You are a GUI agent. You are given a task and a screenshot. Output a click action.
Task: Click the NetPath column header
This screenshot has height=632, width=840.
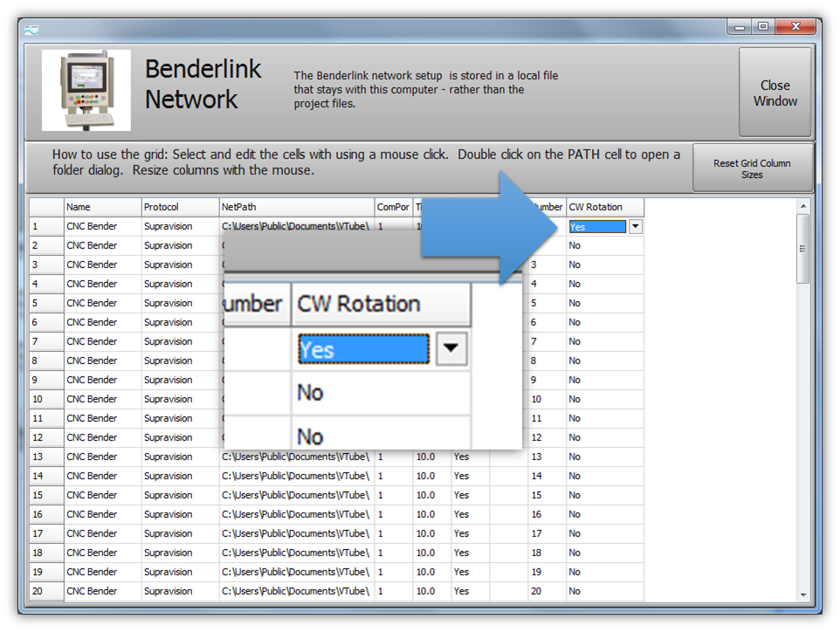[296, 207]
